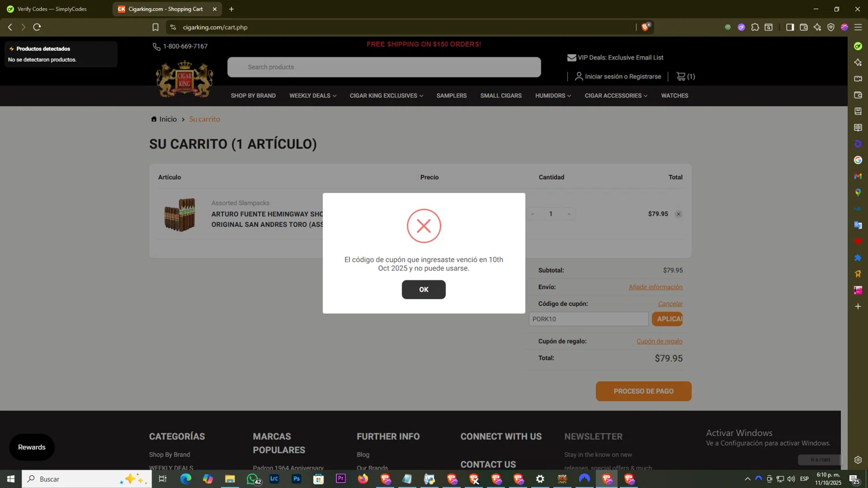This screenshot has height=488, width=868.
Task: Click the coupon code field containing PORK10
Action: tap(589, 319)
